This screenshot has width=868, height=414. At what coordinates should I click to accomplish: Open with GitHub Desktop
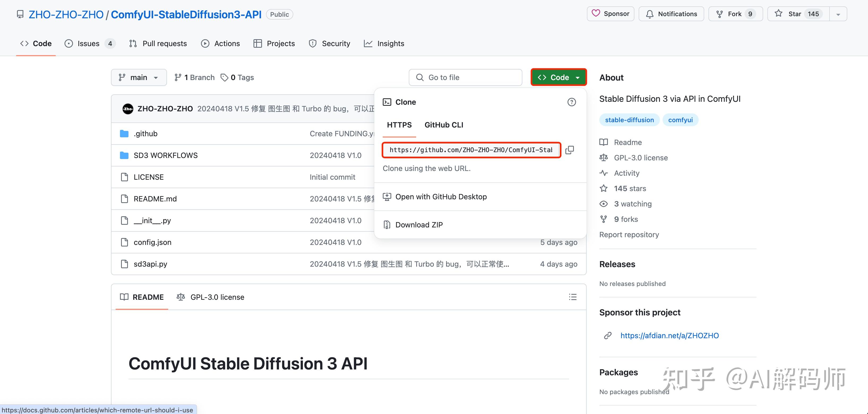tap(441, 197)
